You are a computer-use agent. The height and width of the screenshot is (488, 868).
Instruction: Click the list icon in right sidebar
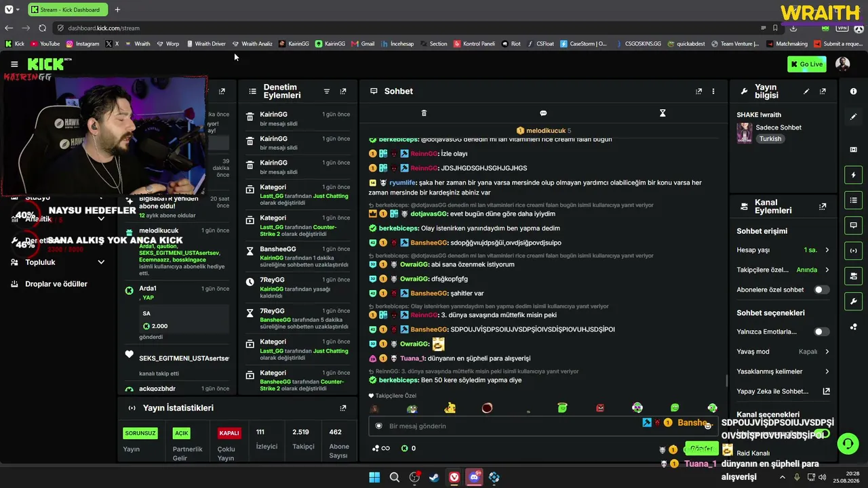853,200
